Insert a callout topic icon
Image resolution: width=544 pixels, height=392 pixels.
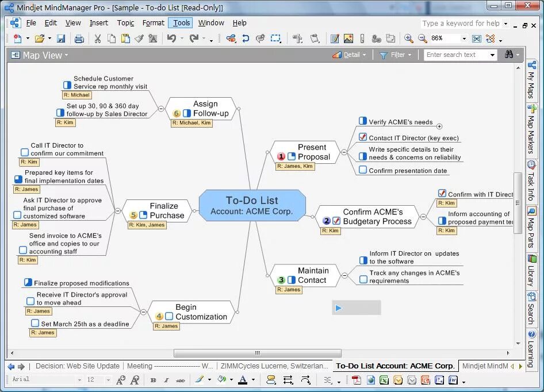pos(260,38)
